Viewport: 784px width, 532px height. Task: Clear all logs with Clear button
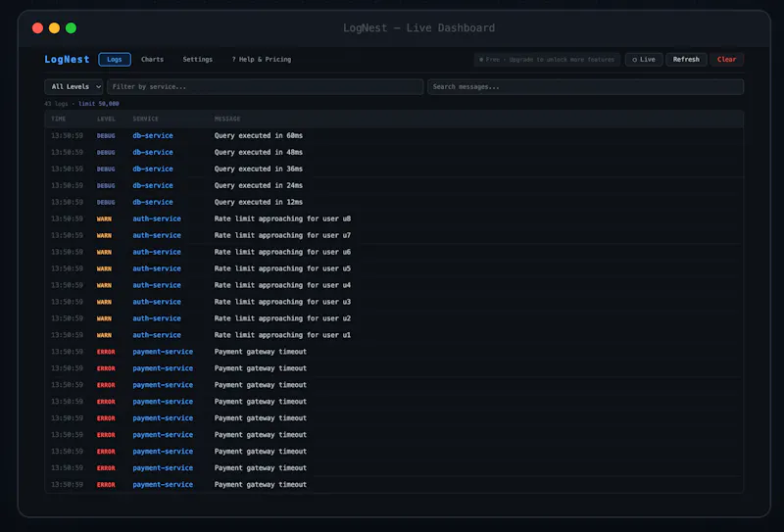726,60
